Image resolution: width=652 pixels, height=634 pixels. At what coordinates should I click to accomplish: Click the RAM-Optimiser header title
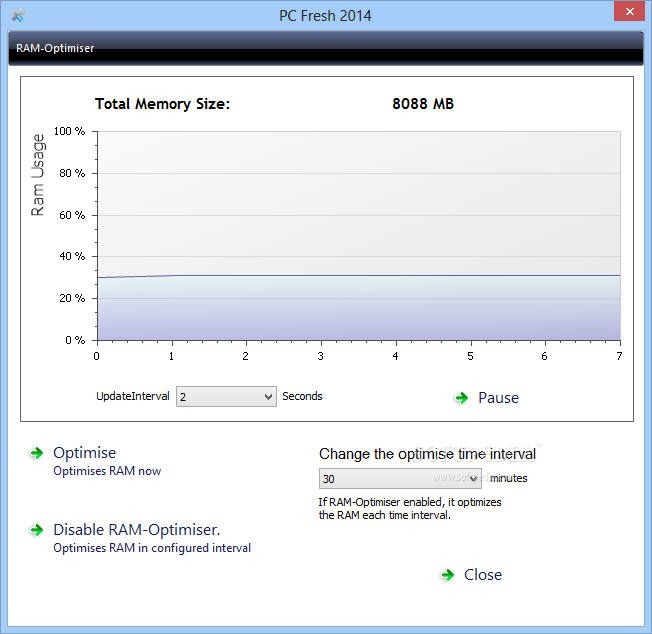point(55,48)
